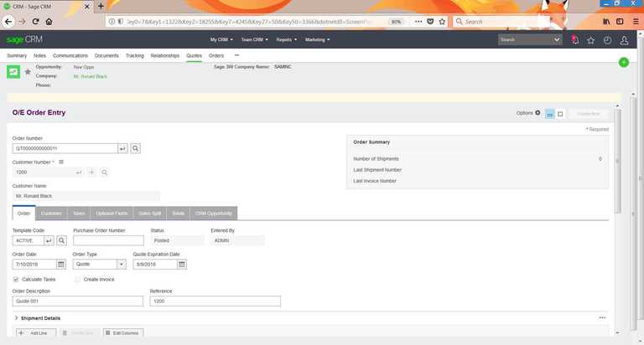Click the Order Number go arrow button

click(x=122, y=148)
